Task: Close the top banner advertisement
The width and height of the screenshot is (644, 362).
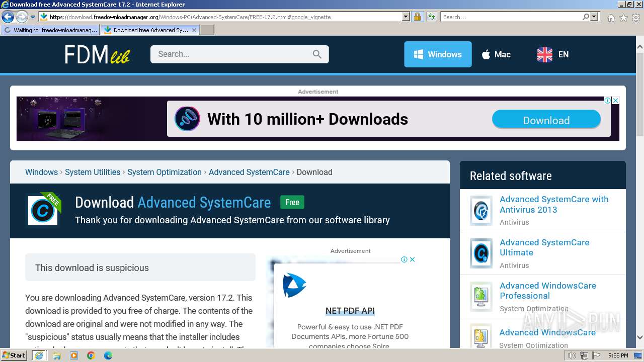Action: [615, 100]
